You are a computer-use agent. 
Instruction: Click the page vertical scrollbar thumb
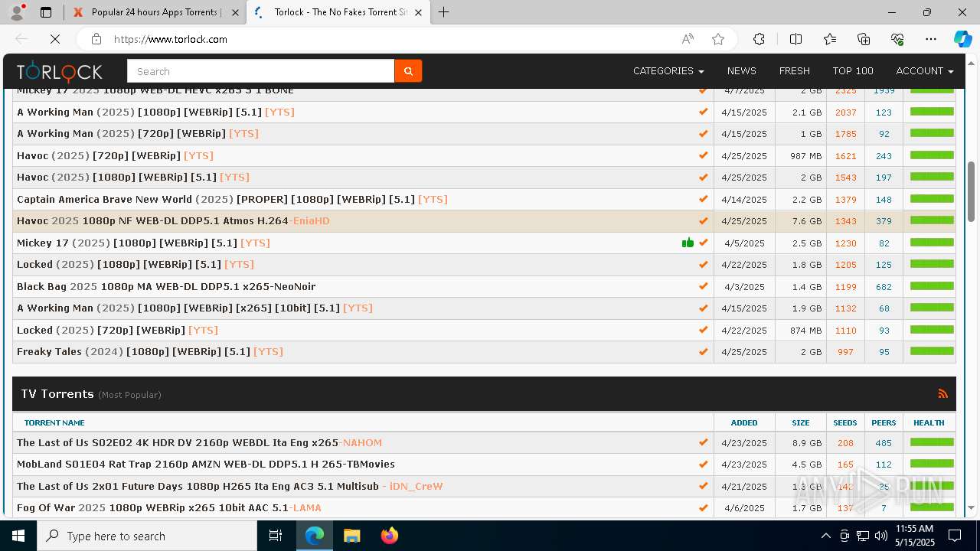(x=971, y=191)
